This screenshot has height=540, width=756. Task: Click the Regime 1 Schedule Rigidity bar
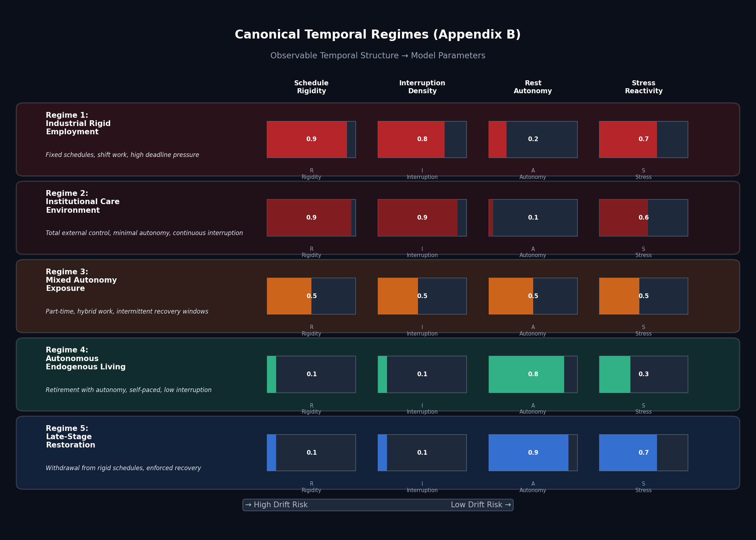click(311, 139)
